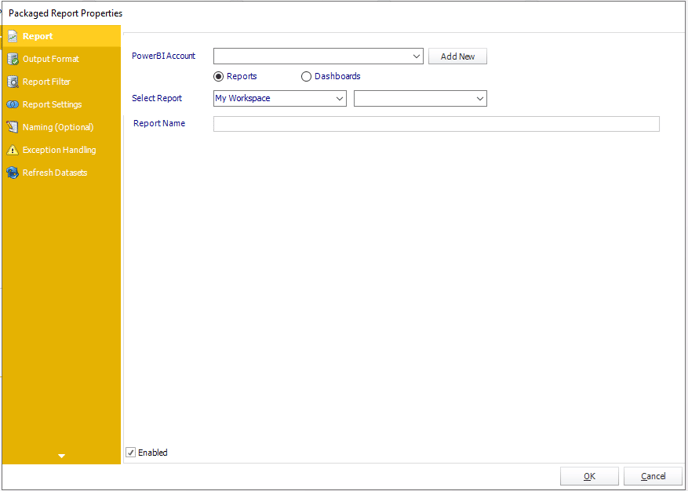The width and height of the screenshot is (688, 491).
Task: Switch to the Output Format tab
Action: click(61, 59)
